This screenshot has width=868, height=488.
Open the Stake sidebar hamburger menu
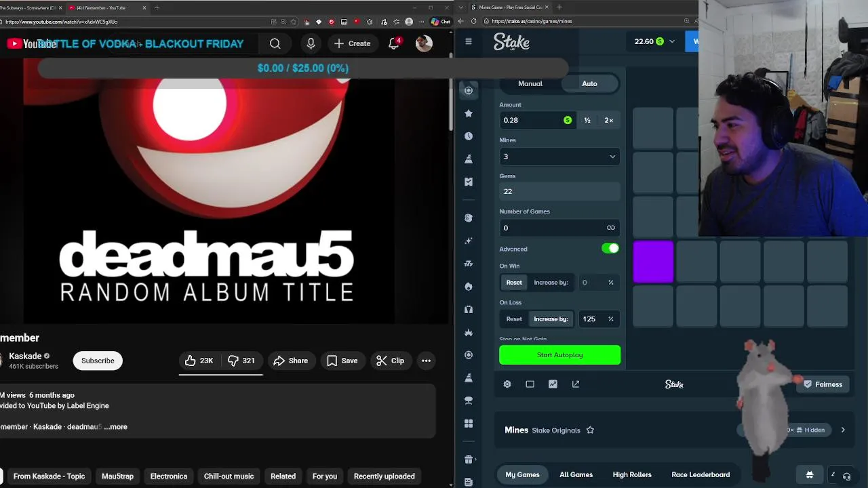(x=468, y=41)
